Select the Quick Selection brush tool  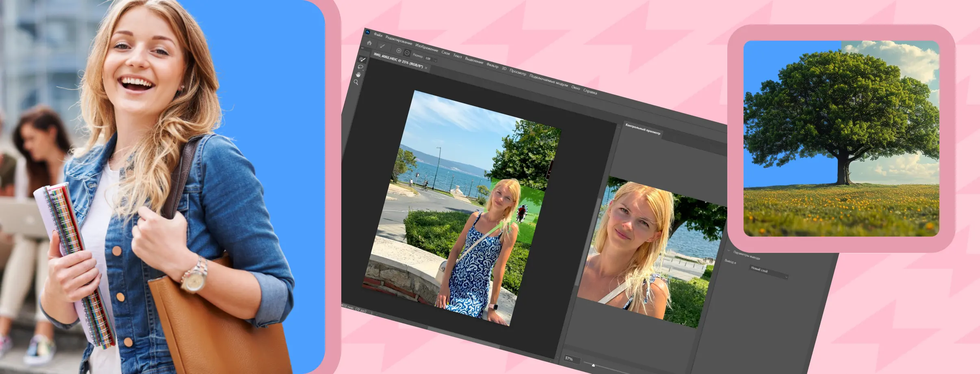362,60
